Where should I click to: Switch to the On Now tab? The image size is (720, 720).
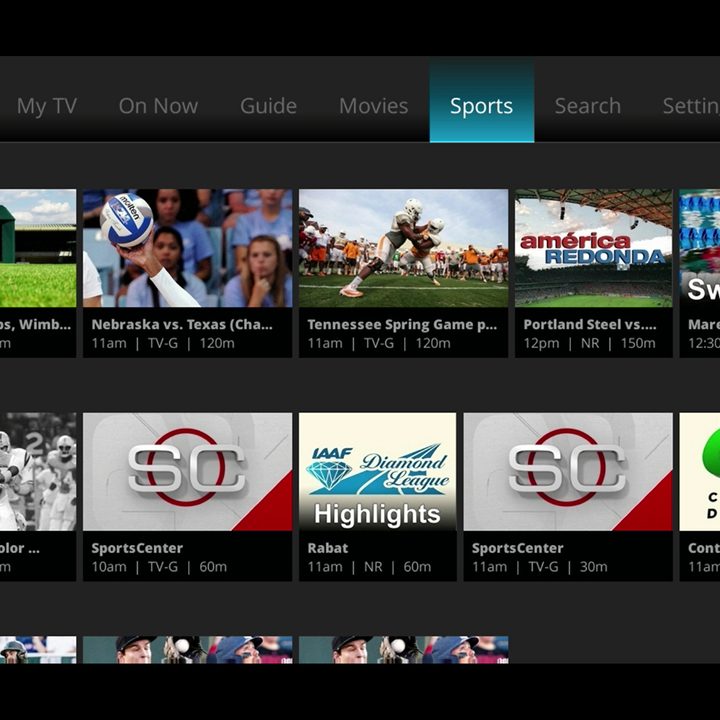[158, 106]
